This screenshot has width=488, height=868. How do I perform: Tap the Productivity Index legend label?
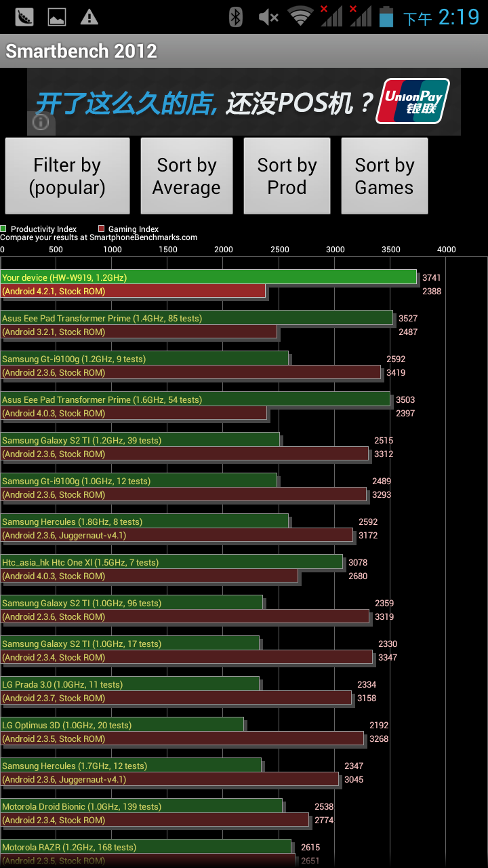point(44,229)
